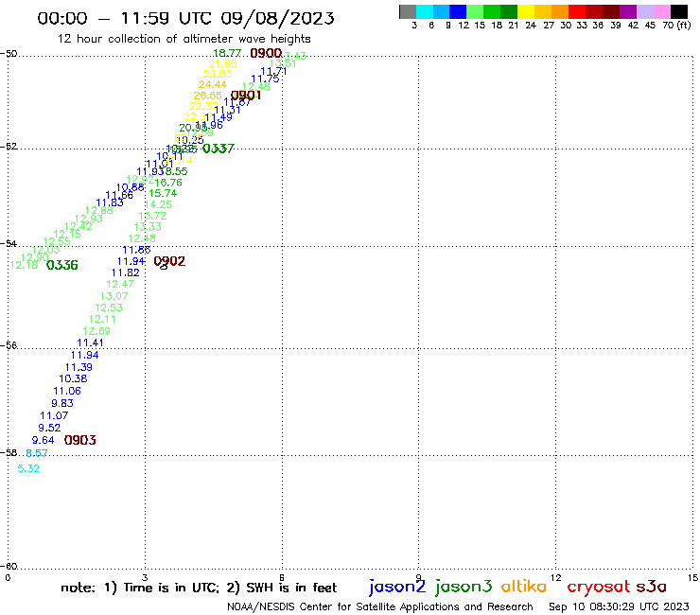Click the wave height value 21.65

point(222,64)
